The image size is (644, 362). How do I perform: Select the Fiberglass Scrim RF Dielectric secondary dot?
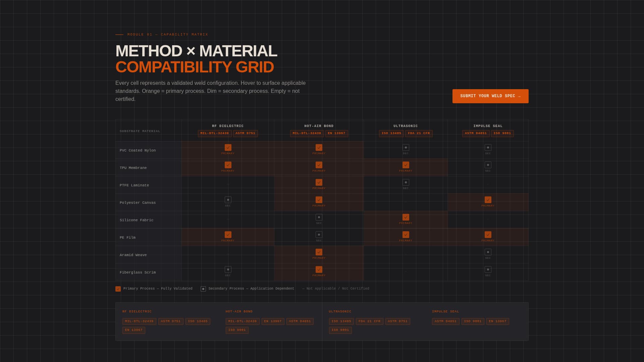pos(228,269)
